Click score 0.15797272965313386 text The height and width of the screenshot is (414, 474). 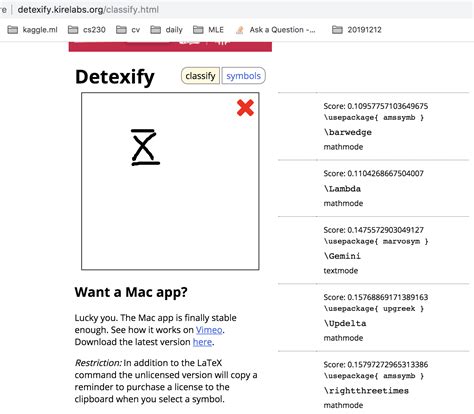(x=376, y=365)
